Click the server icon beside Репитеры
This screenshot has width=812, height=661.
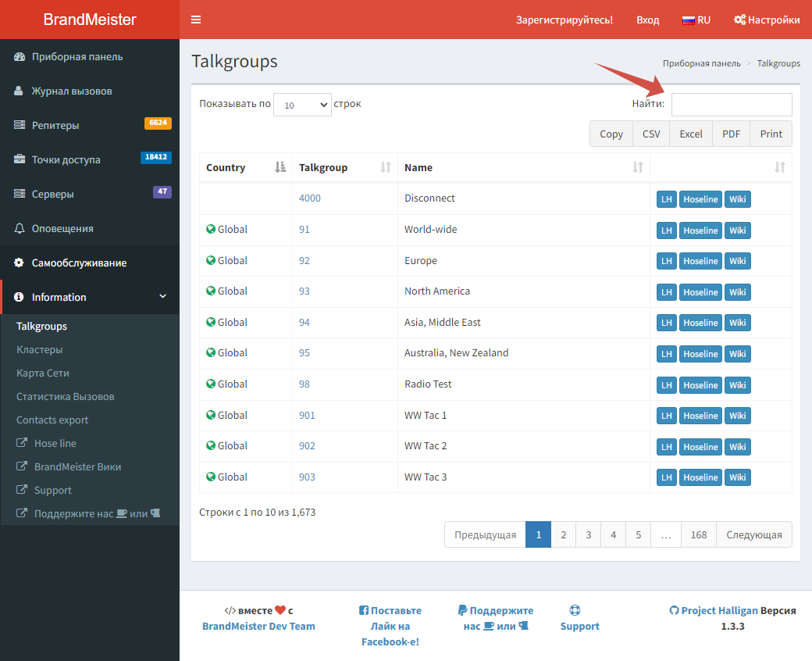[20, 125]
